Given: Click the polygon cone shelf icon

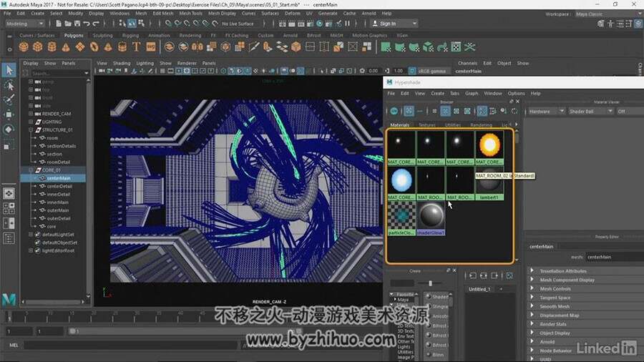Looking at the screenshot, I should click(66, 47).
